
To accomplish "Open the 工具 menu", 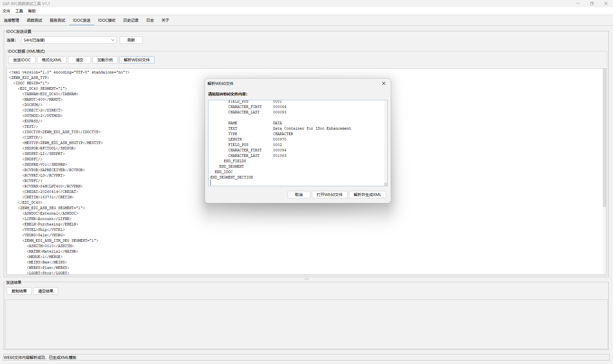I will (19, 11).
